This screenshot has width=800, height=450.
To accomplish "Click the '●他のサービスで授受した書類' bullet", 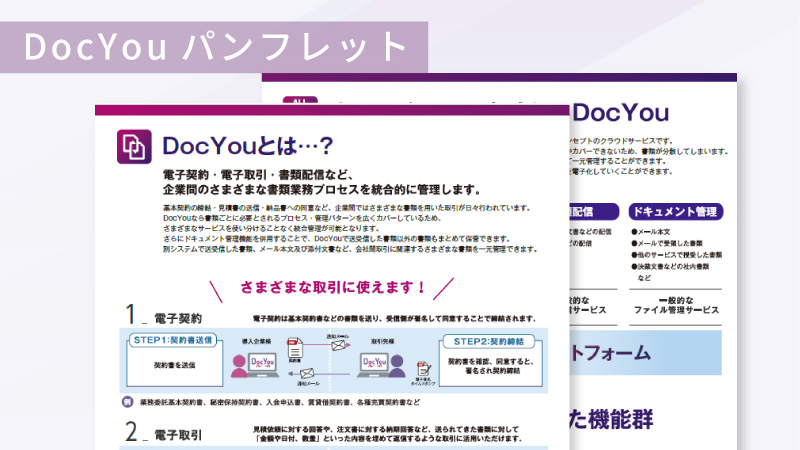I will click(677, 255).
